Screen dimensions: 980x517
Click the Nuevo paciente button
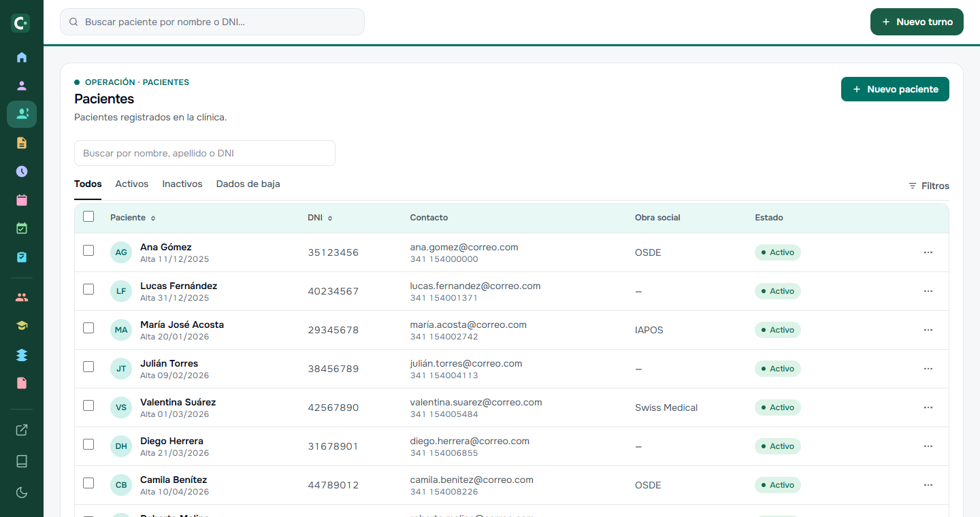895,89
